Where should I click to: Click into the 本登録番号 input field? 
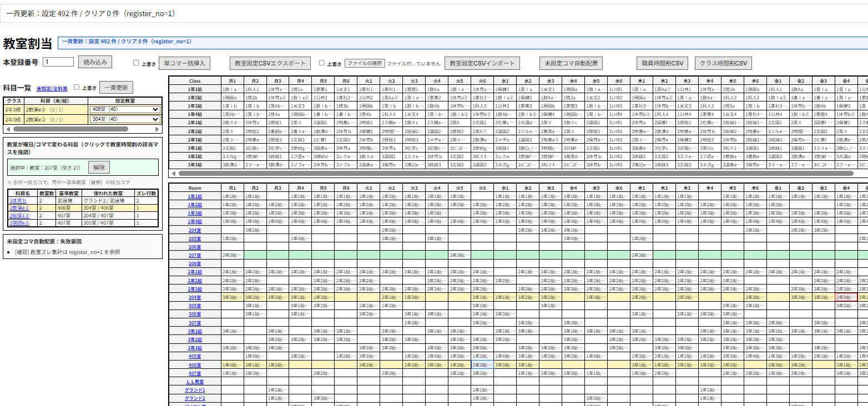(58, 62)
